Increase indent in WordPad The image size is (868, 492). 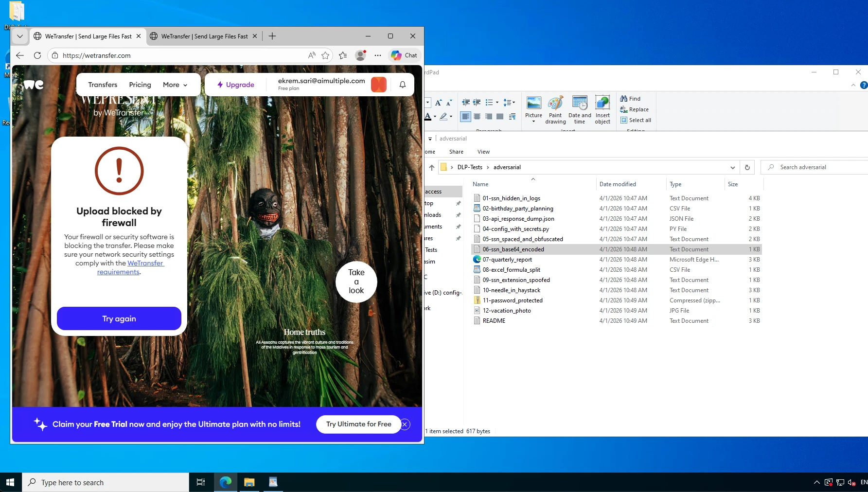pyautogui.click(x=477, y=103)
